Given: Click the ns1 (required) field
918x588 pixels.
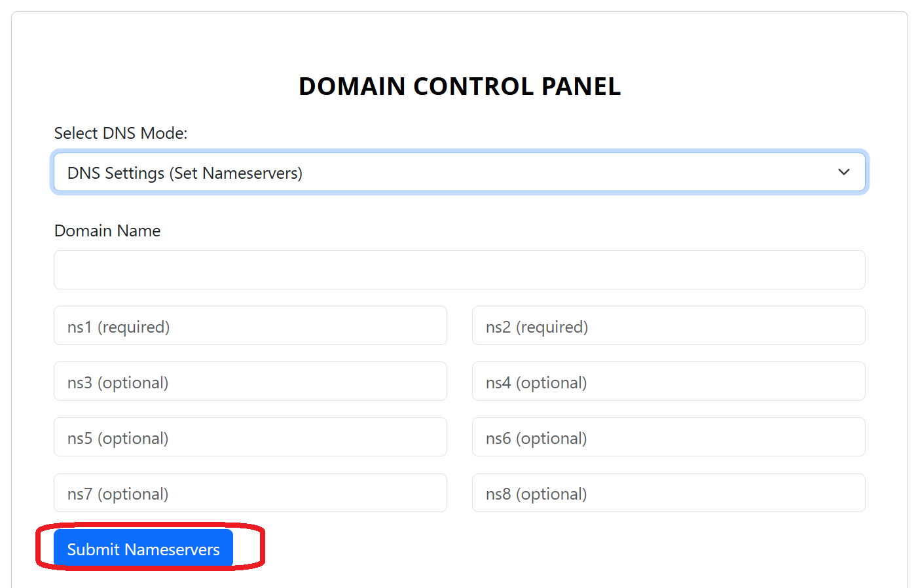Looking at the screenshot, I should [250, 325].
